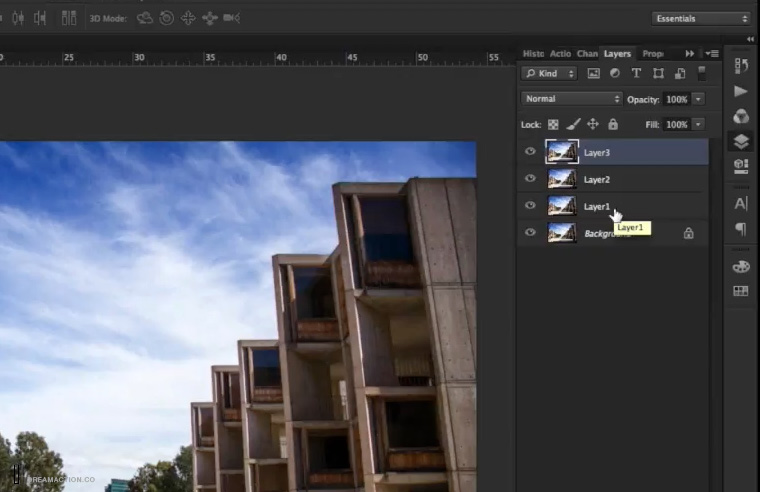The image size is (760, 492).
Task: Filter layers by type (T) icon
Action: (x=636, y=73)
